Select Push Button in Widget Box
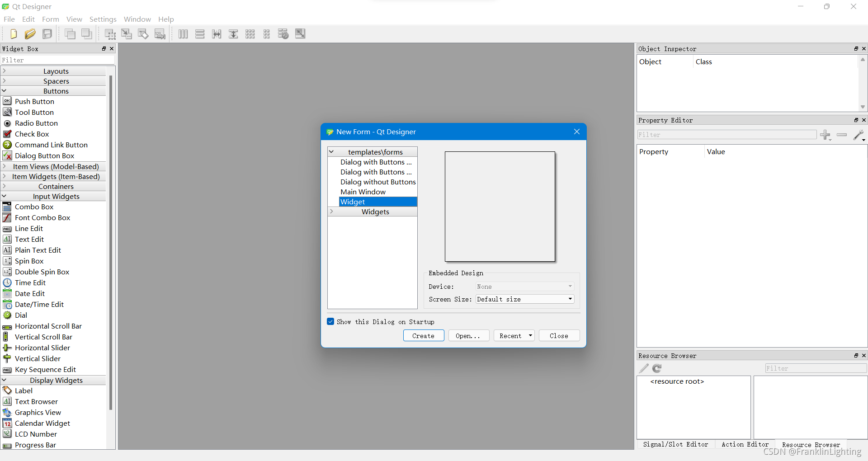The height and width of the screenshot is (461, 868). pyautogui.click(x=34, y=101)
